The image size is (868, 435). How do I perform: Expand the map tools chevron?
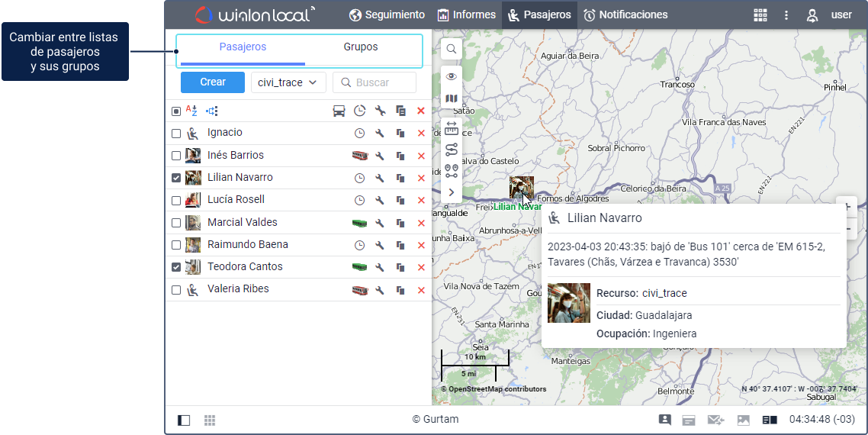pos(452,192)
